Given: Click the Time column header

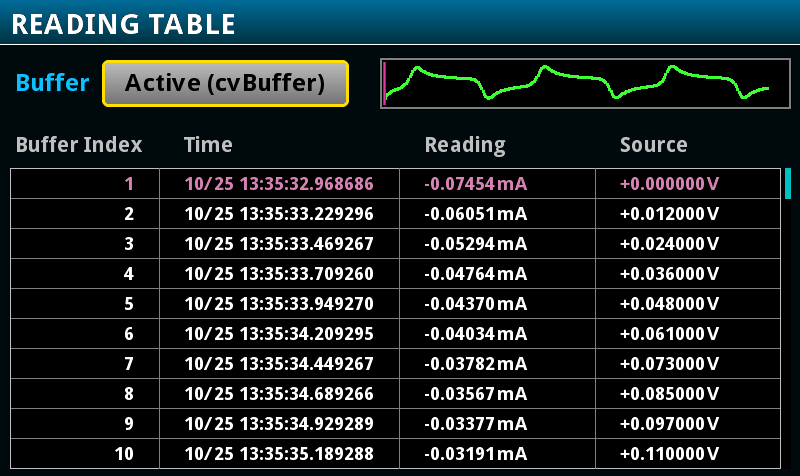Looking at the screenshot, I should coord(208,145).
